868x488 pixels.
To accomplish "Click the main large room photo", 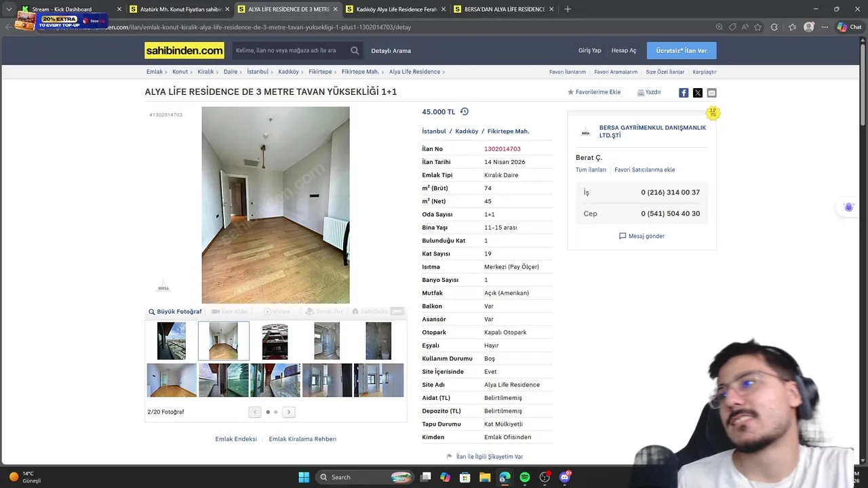I will click(275, 205).
